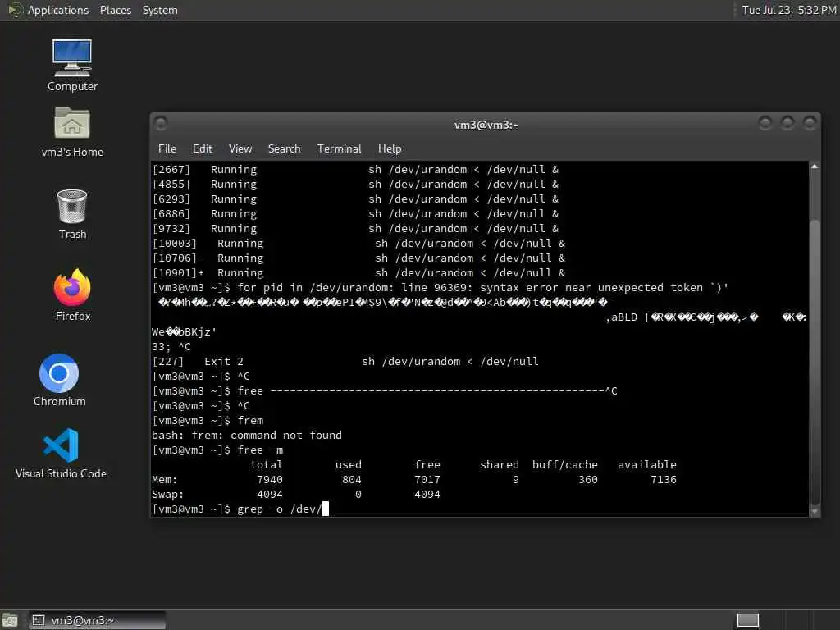Click the buff/cache value 360
This screenshot has height=630, width=840.
pyautogui.click(x=587, y=479)
